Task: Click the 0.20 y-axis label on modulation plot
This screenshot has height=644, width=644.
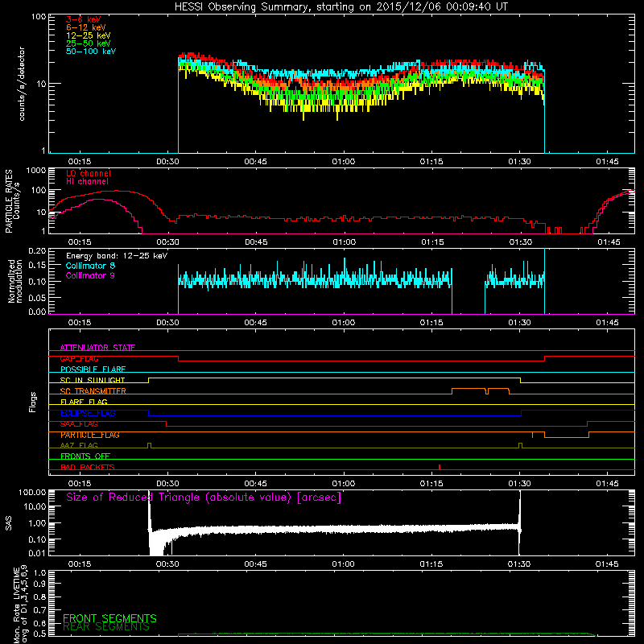Action: pyautogui.click(x=37, y=251)
